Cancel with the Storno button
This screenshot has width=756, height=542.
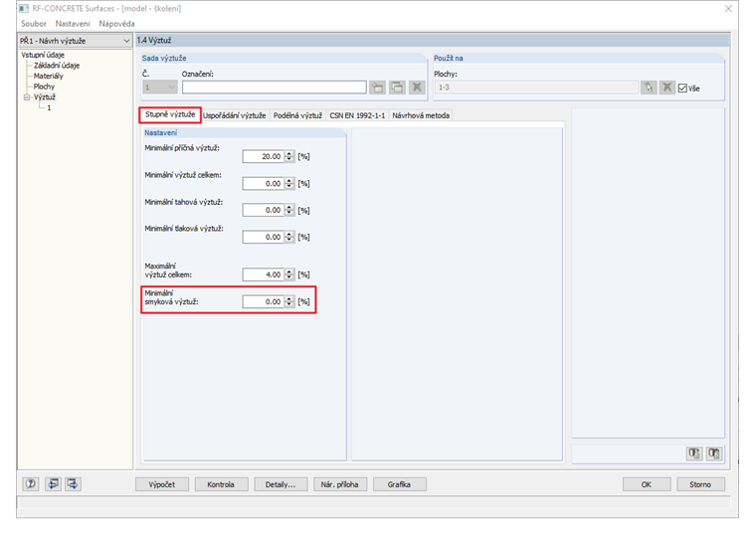700,484
